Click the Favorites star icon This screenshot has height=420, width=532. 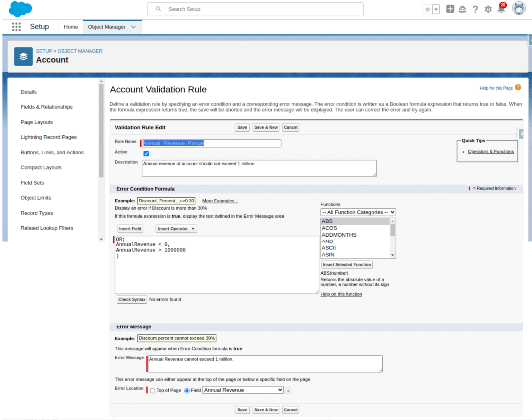tap(427, 9)
